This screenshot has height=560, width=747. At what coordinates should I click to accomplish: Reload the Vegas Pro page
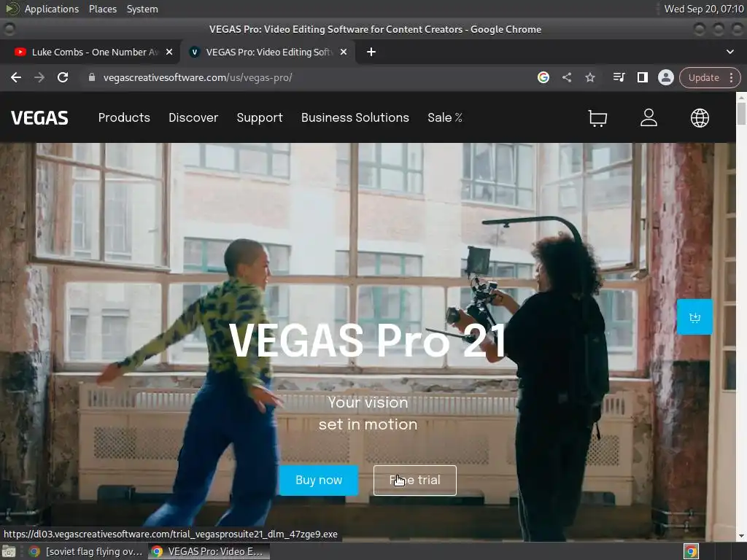tap(63, 77)
